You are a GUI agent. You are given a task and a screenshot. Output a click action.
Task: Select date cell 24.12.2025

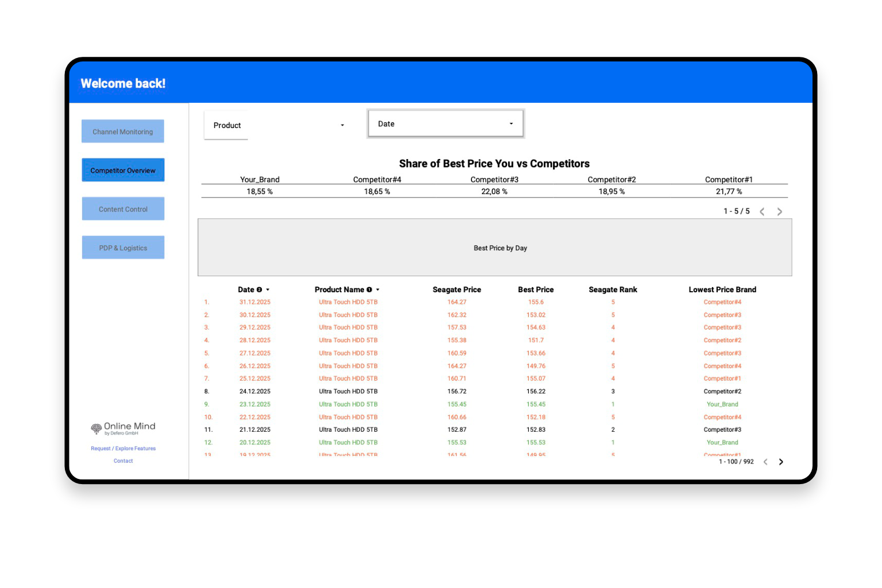[255, 392]
